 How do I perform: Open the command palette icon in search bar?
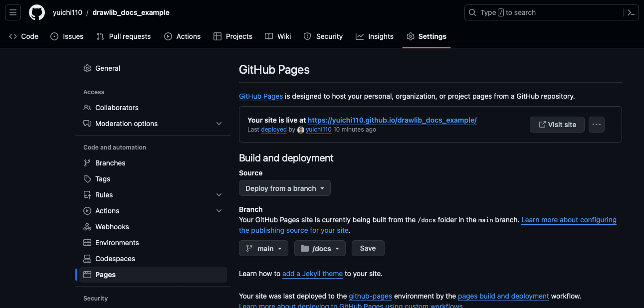point(631,12)
